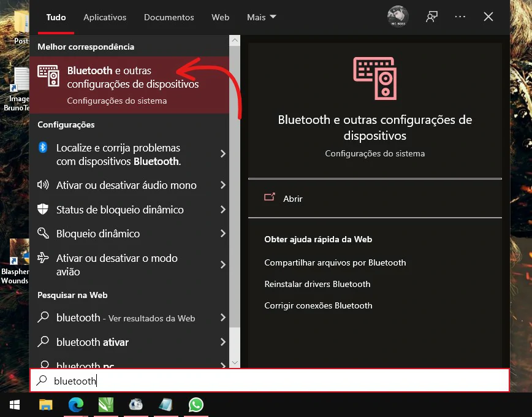Image resolution: width=532 pixels, height=417 pixels.
Task: Click the magnifier icon beside bluetooth web result
Action: [43, 317]
